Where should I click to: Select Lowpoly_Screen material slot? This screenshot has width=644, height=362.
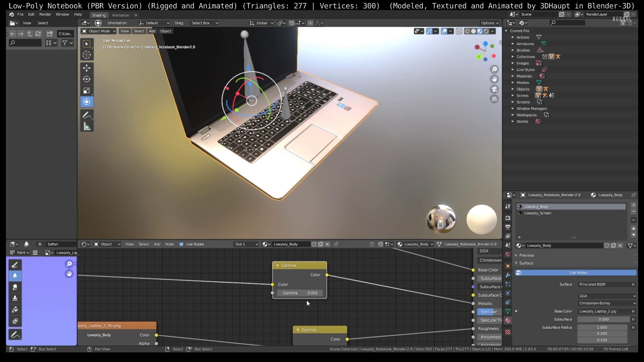537,213
